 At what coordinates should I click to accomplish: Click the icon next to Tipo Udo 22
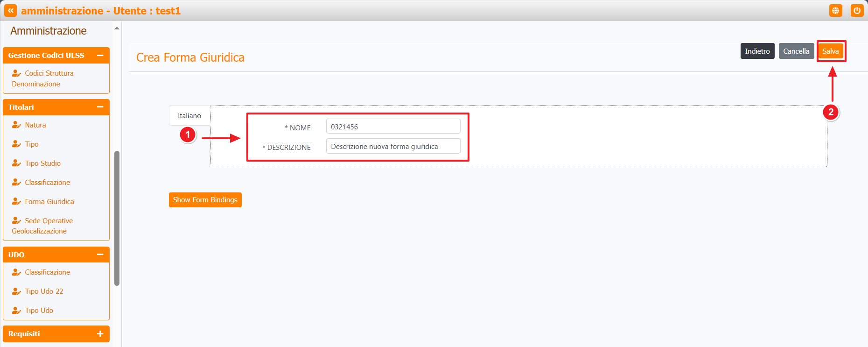click(x=16, y=291)
